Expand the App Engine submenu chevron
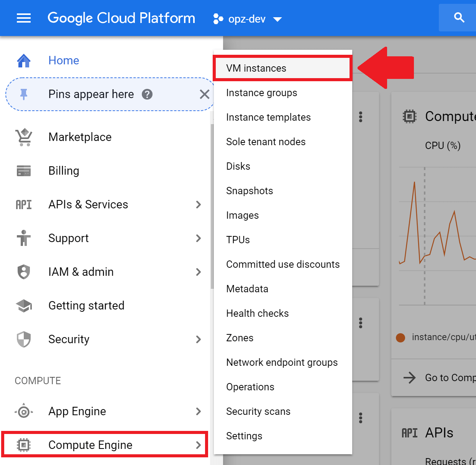 click(x=198, y=411)
